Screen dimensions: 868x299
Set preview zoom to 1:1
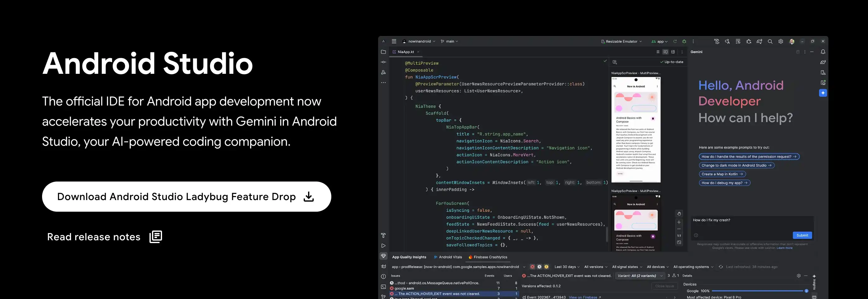click(x=679, y=236)
